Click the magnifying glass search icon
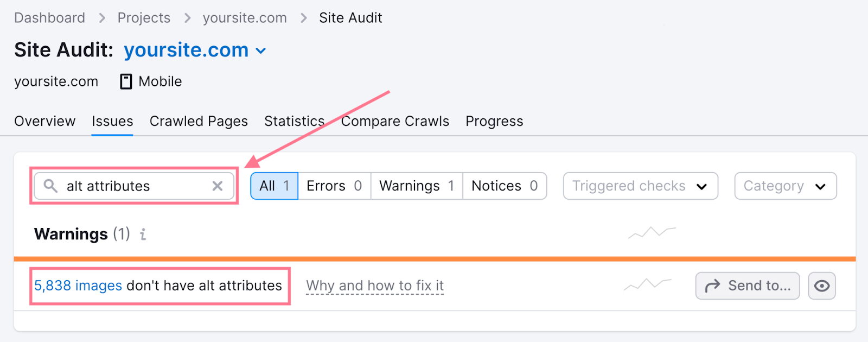 [50, 186]
